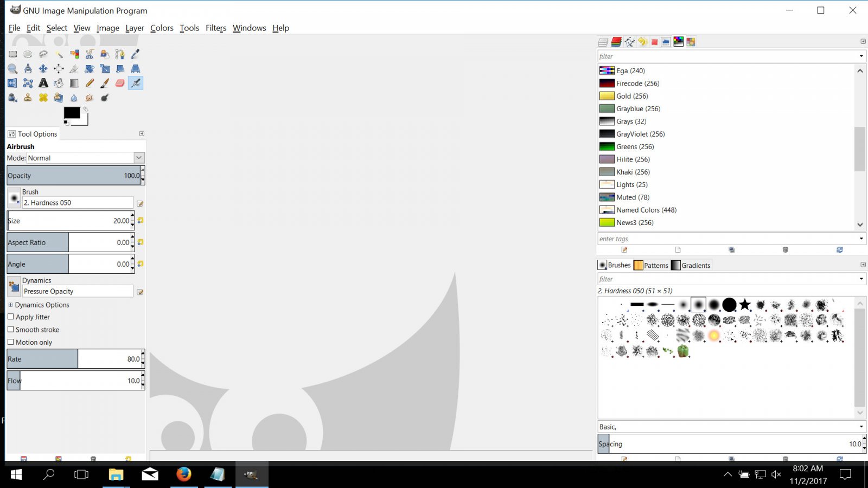Select the Eraser tool
The width and height of the screenshot is (868, 488).
coord(120,83)
